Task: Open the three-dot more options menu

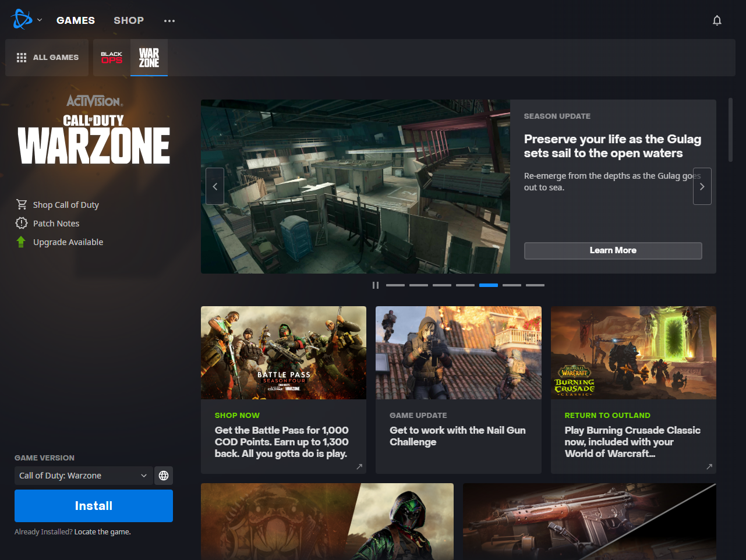Action: 169,21
